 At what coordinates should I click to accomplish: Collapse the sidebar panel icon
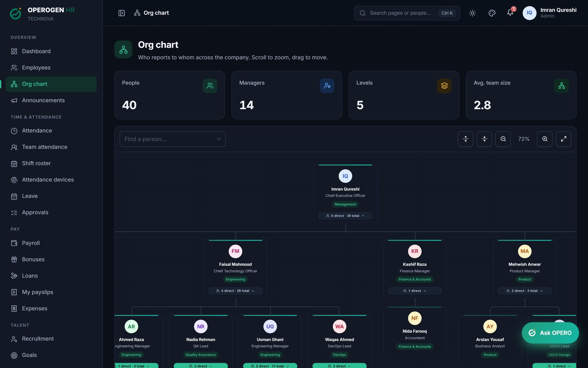coord(121,13)
